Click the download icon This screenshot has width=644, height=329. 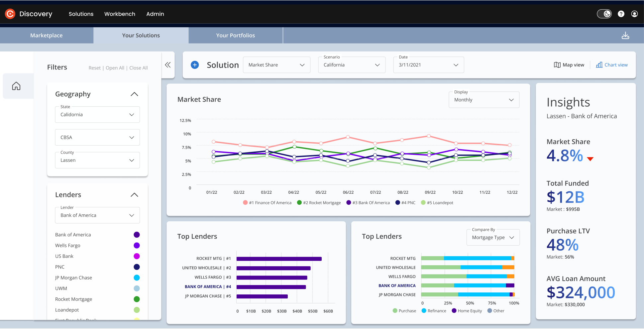[625, 36]
